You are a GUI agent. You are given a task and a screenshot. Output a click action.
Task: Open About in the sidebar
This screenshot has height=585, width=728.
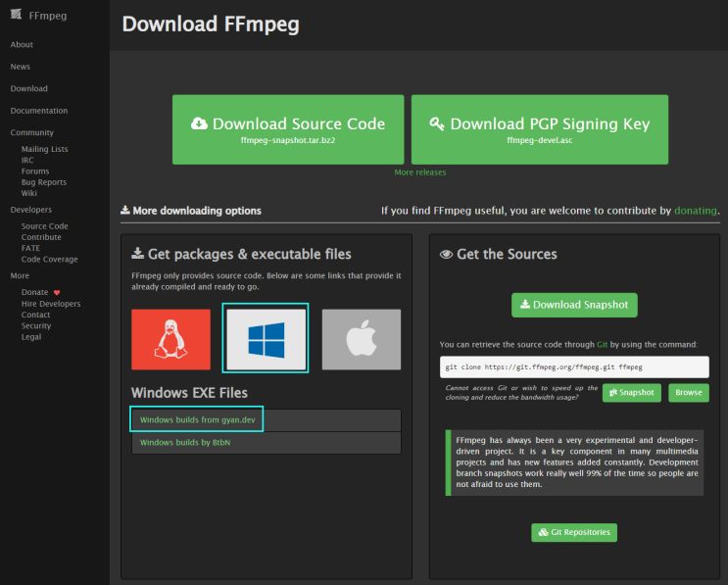[x=22, y=44]
